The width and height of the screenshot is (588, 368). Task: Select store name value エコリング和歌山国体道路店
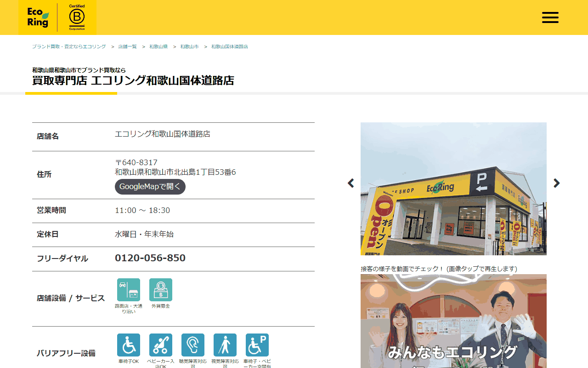(163, 134)
